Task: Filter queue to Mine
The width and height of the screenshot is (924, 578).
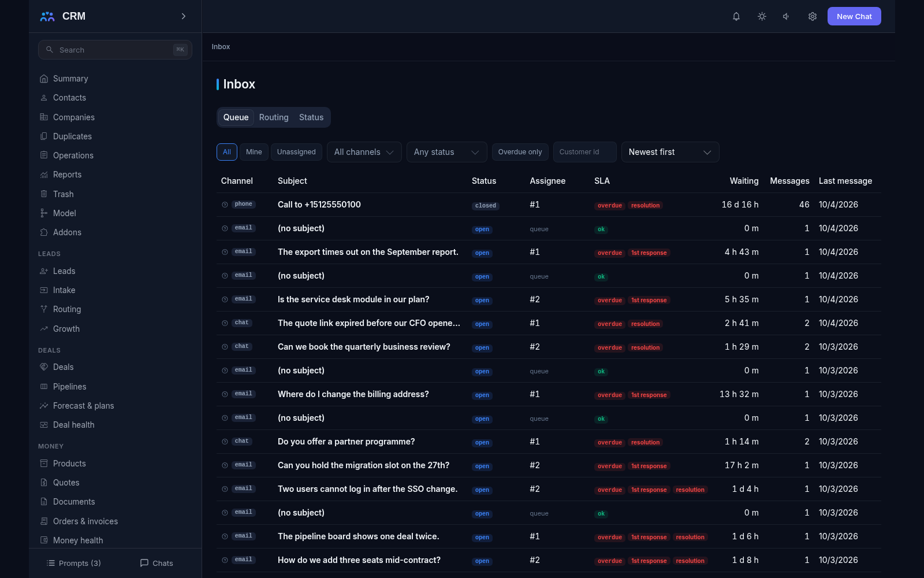Action: click(x=254, y=152)
